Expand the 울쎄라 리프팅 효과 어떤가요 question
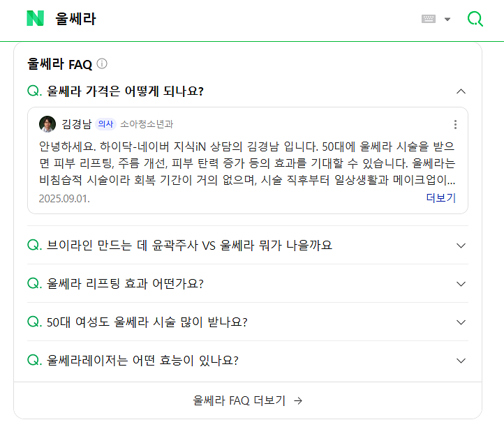This screenshot has height=436, width=504. coord(460,284)
